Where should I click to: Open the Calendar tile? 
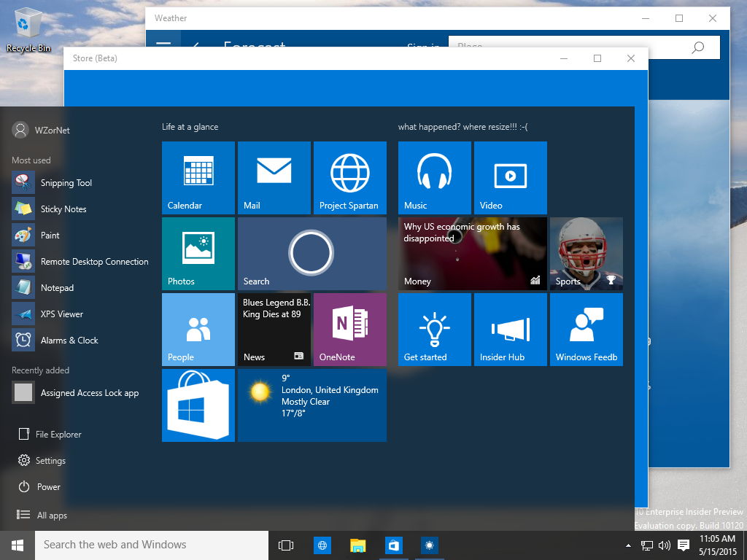198,178
